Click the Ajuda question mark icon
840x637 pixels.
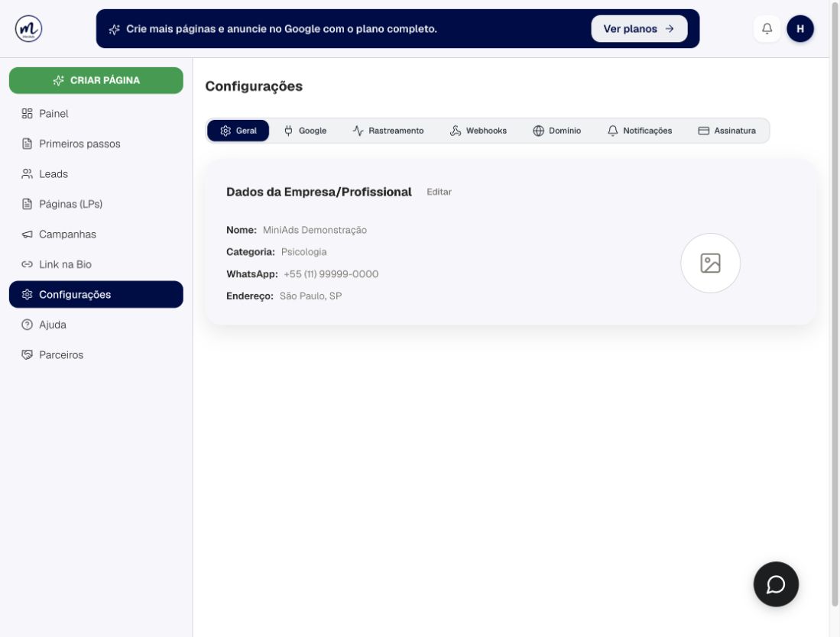(x=27, y=325)
